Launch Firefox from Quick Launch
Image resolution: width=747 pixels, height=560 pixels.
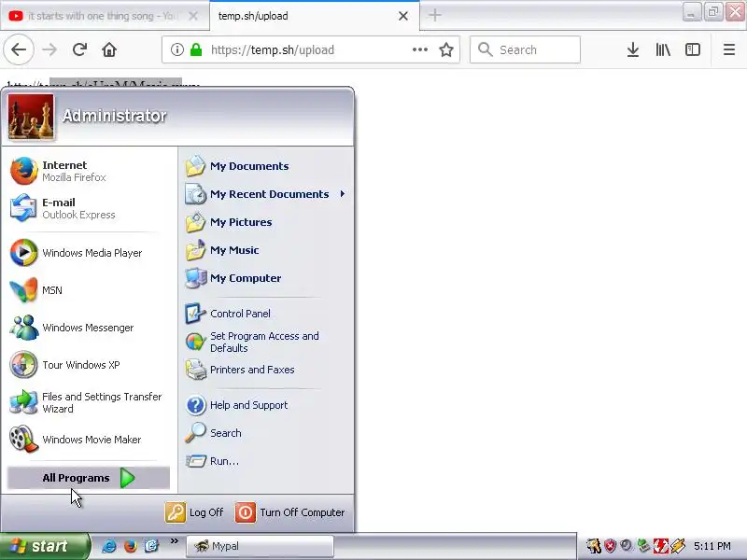(x=130, y=546)
